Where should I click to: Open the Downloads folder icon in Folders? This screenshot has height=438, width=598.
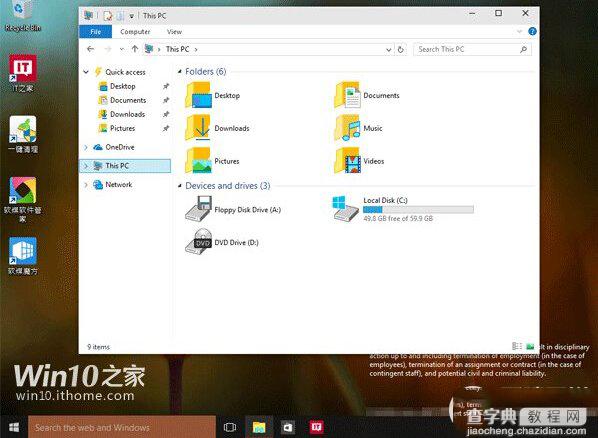click(x=198, y=128)
